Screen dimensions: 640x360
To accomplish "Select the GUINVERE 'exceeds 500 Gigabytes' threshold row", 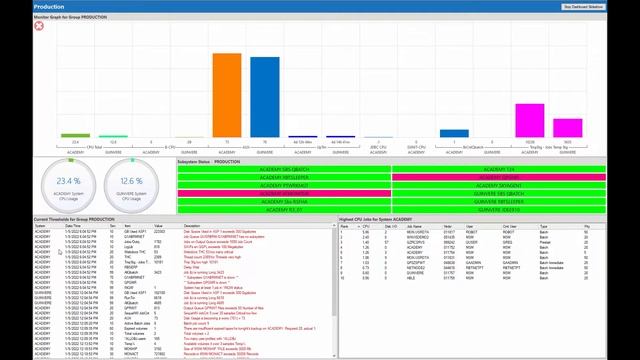I will (x=183, y=293).
